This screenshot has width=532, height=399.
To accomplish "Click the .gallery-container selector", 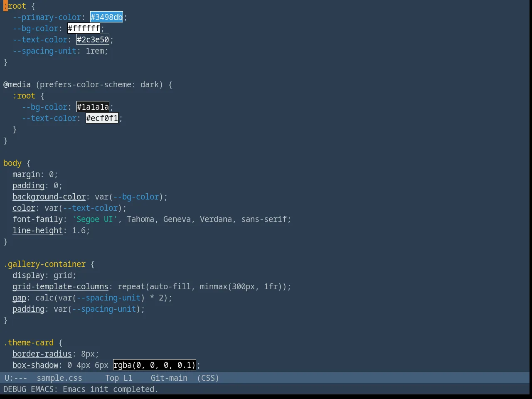I will pos(44,264).
